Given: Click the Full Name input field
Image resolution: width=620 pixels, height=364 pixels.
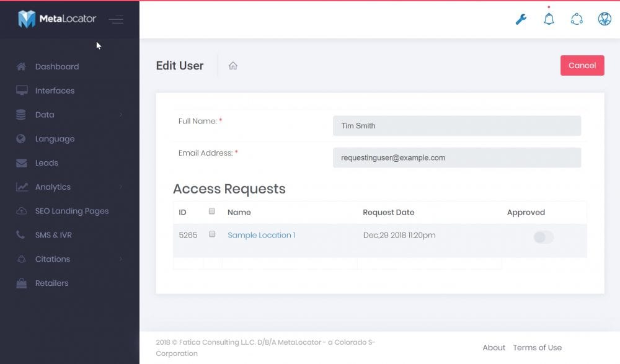Looking at the screenshot, I should (457, 126).
